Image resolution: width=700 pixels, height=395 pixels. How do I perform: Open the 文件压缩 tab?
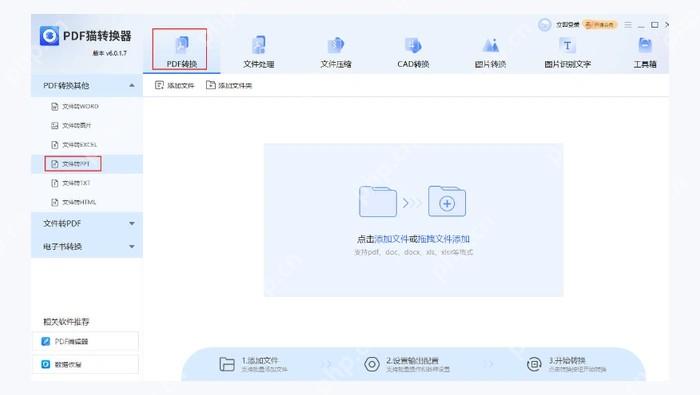(336, 52)
